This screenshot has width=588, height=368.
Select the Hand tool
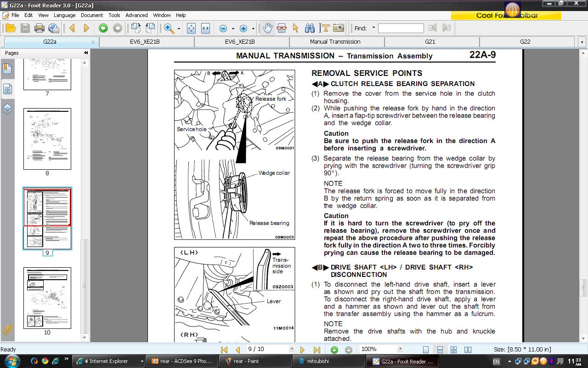pyautogui.click(x=267, y=29)
